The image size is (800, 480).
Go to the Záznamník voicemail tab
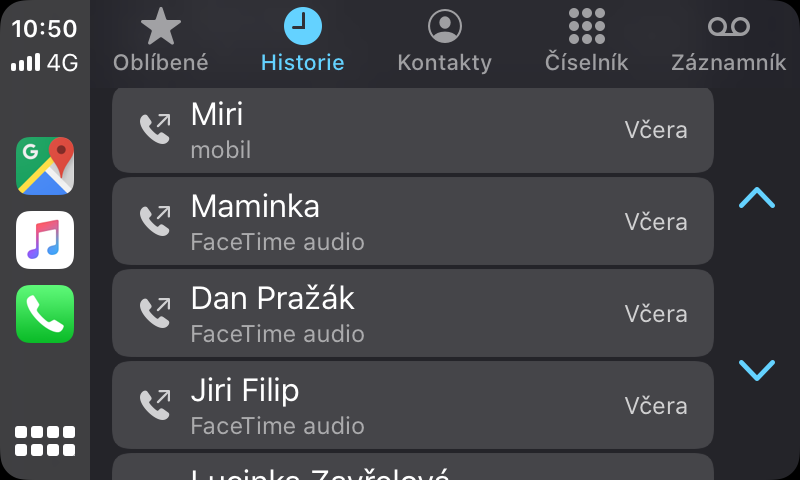728,42
